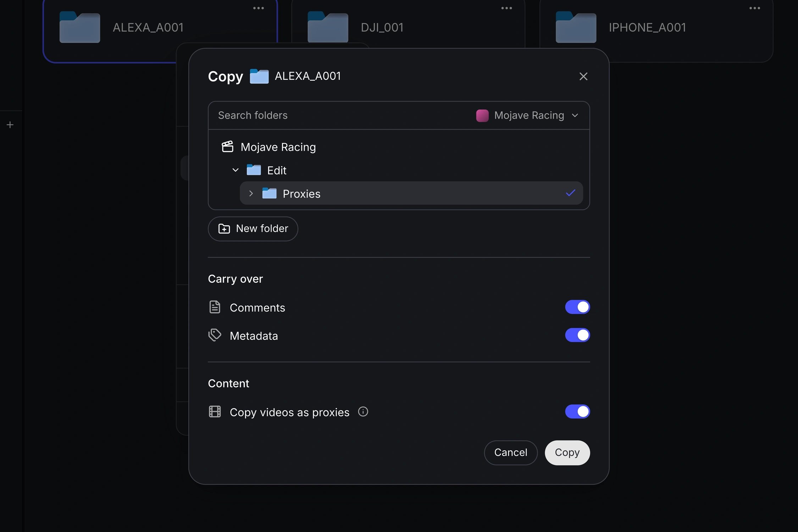Select the Edit folder row label
This screenshot has width=798, height=532.
point(277,171)
